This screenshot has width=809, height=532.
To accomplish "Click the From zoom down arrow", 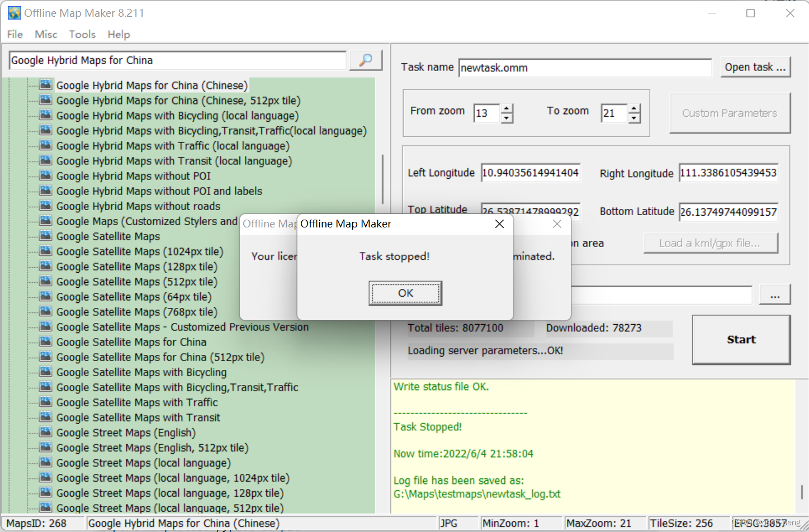I will [x=507, y=117].
